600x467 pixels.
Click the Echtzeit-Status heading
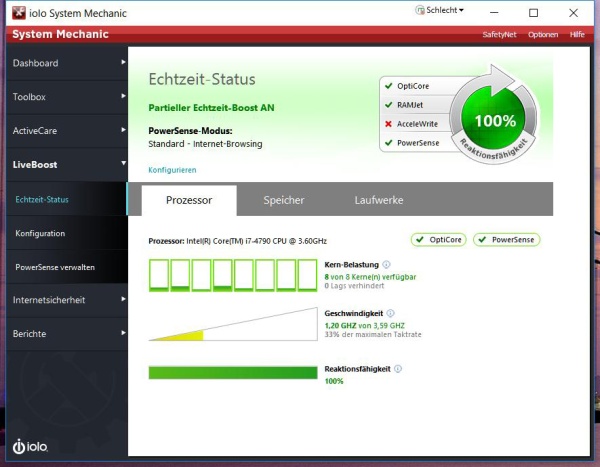[202, 79]
